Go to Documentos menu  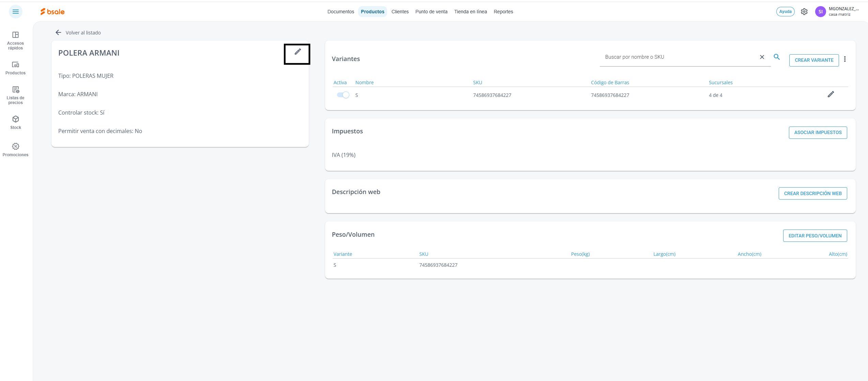[340, 12]
